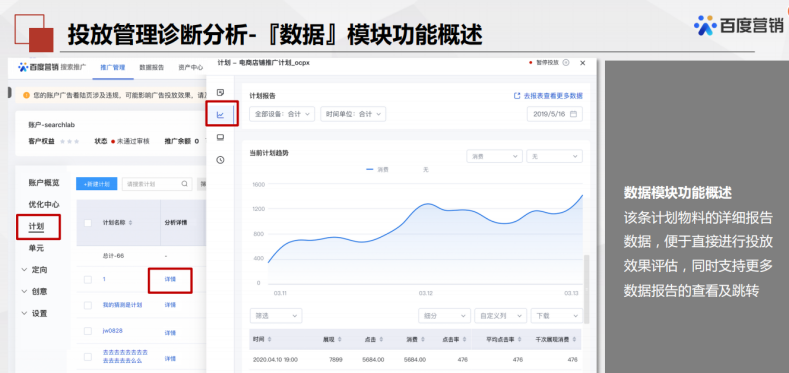Click the +新建计划 button
The width and height of the screenshot is (789, 373).
[x=97, y=184]
